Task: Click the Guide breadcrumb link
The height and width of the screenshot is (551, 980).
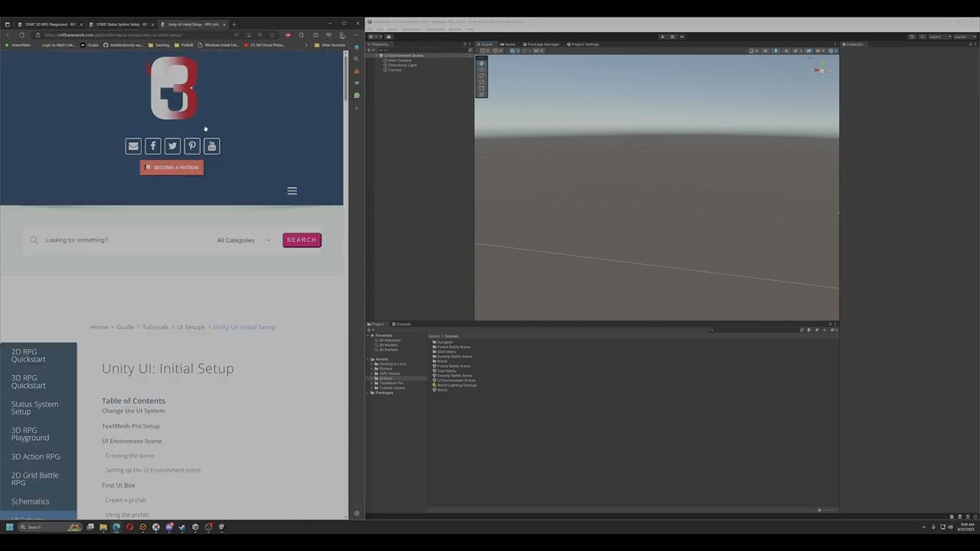Action: (125, 328)
